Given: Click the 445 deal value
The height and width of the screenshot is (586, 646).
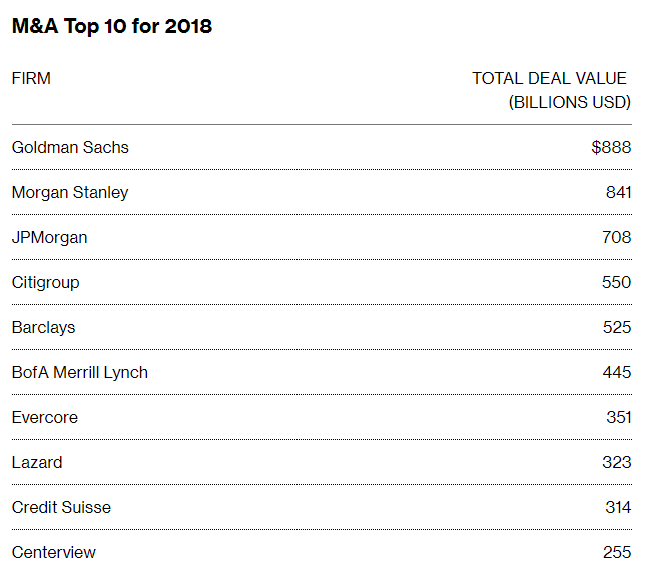Looking at the screenshot, I should click(x=616, y=372).
